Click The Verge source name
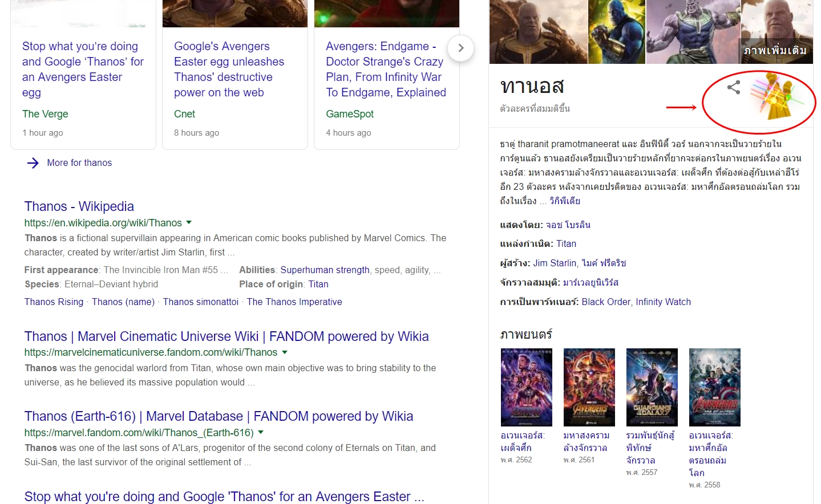Image resolution: width=821 pixels, height=504 pixels. [x=45, y=114]
